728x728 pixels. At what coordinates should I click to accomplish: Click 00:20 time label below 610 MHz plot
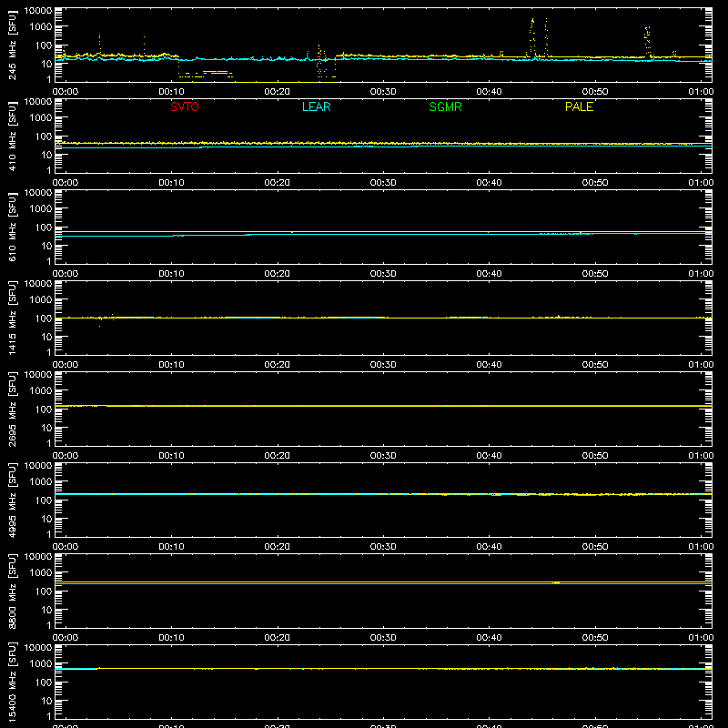click(x=278, y=274)
